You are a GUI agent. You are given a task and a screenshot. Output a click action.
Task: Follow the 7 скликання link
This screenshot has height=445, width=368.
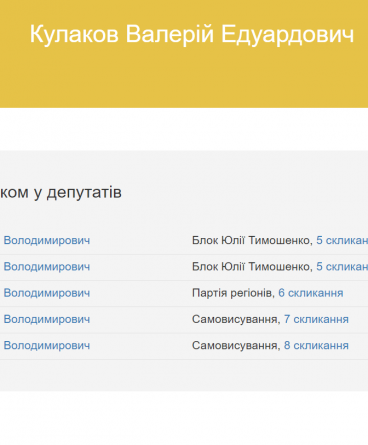pos(316,319)
